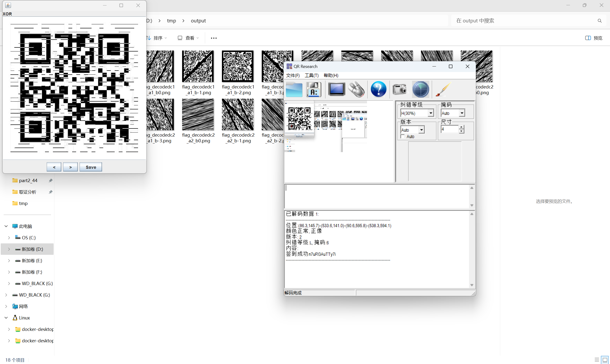610x364 pixels.
Task: Click the QR Research title bar app icon
Action: [x=289, y=66]
